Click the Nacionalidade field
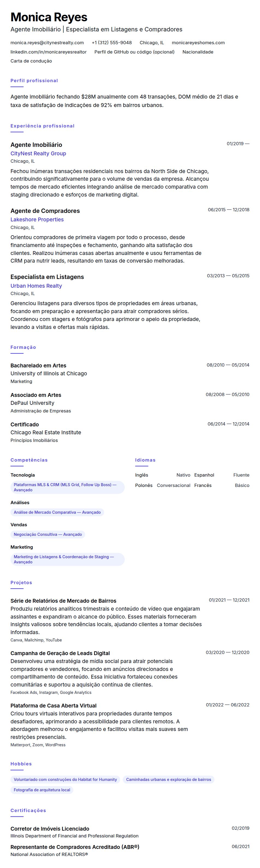Viewport: 260px width, 868px height. [x=198, y=52]
